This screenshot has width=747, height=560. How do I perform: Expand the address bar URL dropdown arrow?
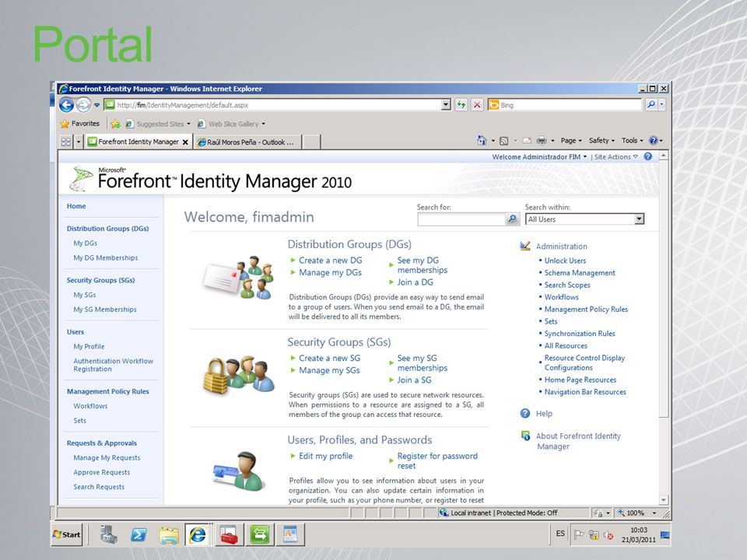(x=446, y=105)
